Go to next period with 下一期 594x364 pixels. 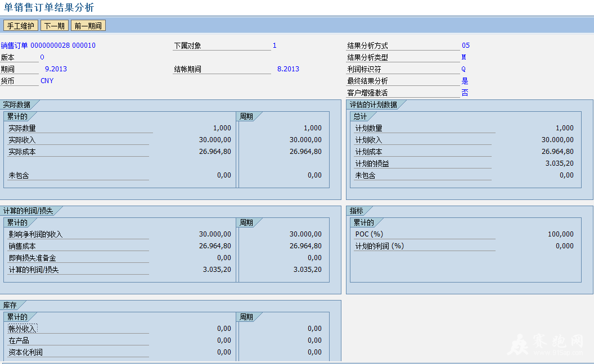[x=55, y=26]
